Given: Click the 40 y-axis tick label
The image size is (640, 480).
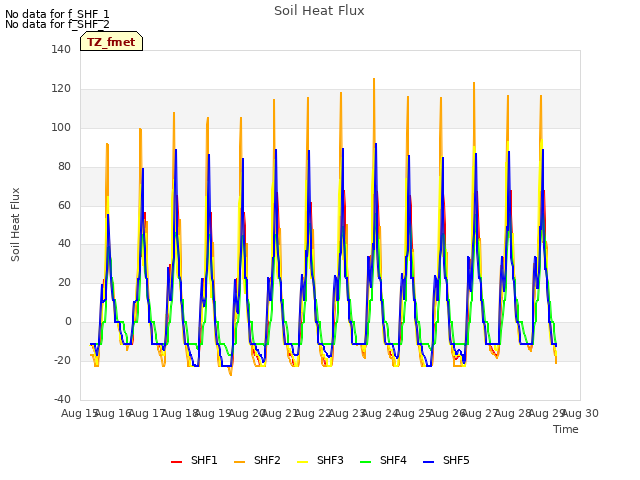Looking at the screenshot, I should (x=64, y=244).
